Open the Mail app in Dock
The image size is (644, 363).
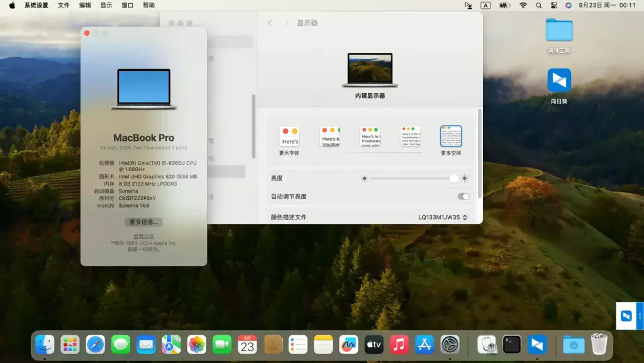[146, 344]
